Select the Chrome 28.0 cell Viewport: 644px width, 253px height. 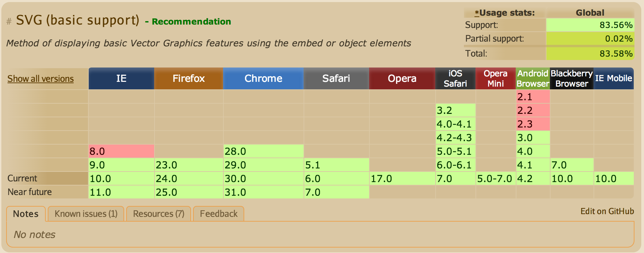click(x=263, y=151)
